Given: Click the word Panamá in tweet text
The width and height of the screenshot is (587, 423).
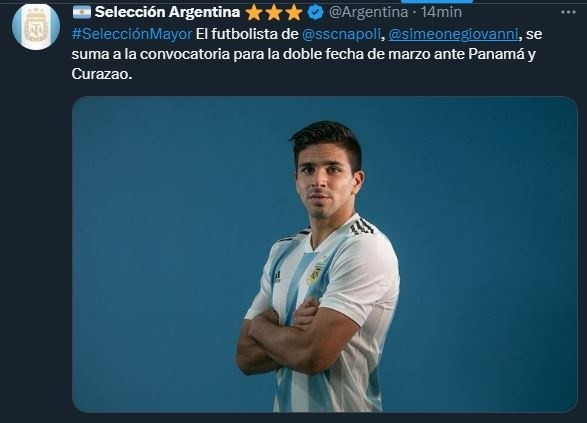Looking at the screenshot, I should coord(496,54).
